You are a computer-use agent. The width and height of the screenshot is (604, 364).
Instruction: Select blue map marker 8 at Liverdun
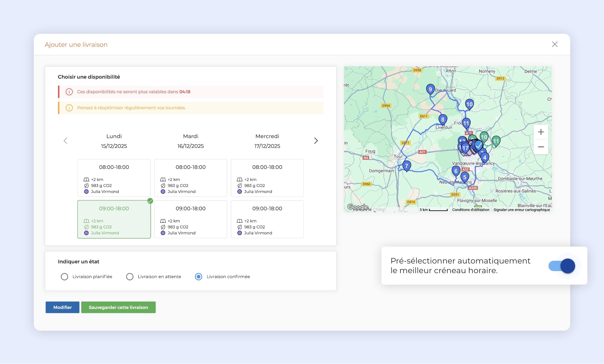[442, 120]
